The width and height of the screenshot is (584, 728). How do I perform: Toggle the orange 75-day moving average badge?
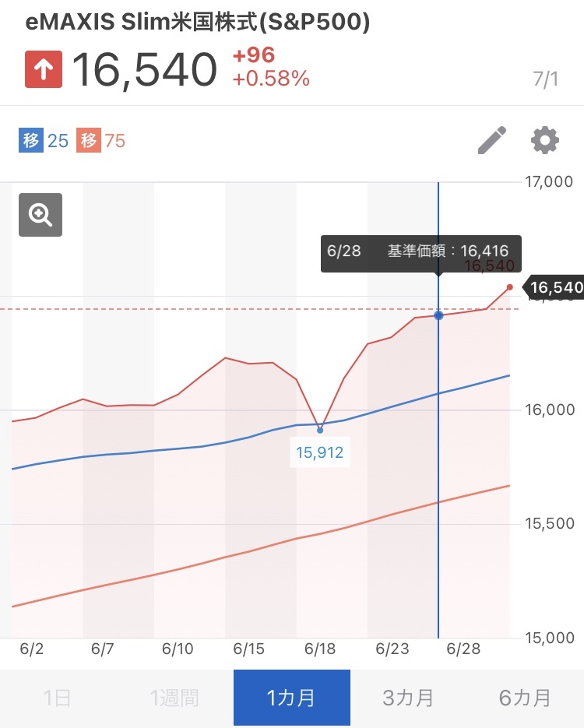coord(101,141)
